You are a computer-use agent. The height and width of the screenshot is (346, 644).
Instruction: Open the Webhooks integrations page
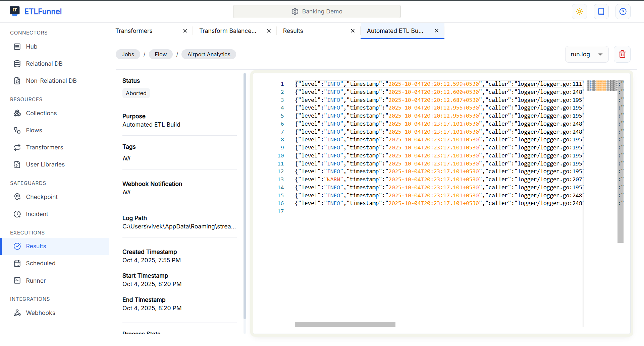(41, 313)
